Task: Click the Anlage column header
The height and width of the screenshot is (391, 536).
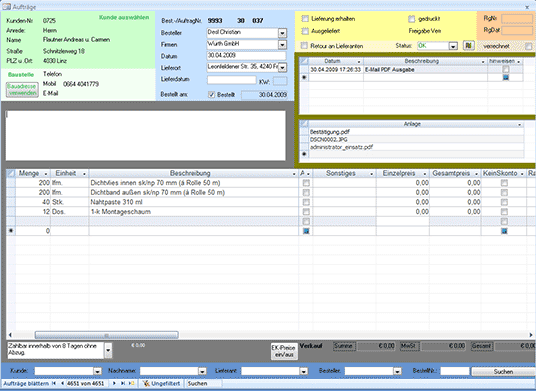Action: [x=416, y=124]
